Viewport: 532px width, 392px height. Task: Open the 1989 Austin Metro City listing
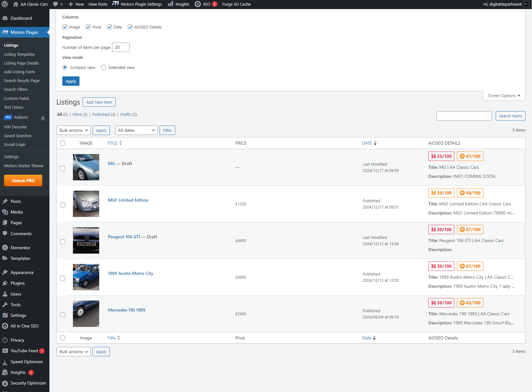130,273
